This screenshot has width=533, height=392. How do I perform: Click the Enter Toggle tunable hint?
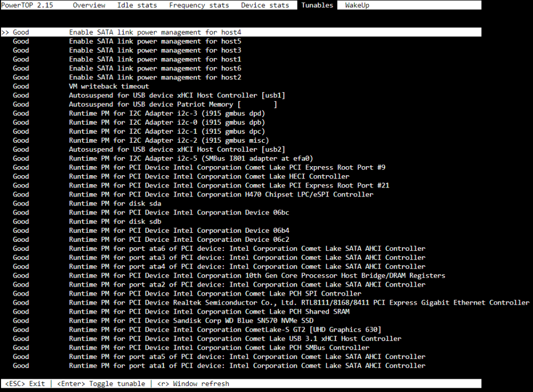(x=101, y=383)
